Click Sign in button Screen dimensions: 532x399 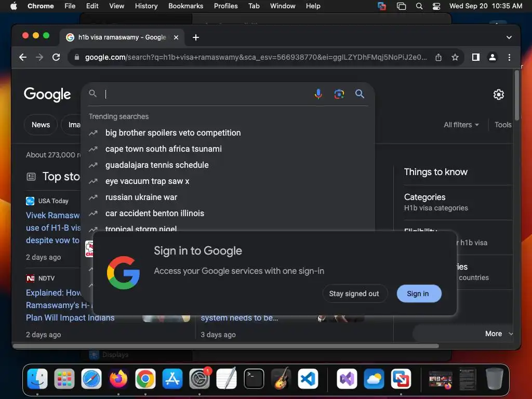point(419,294)
